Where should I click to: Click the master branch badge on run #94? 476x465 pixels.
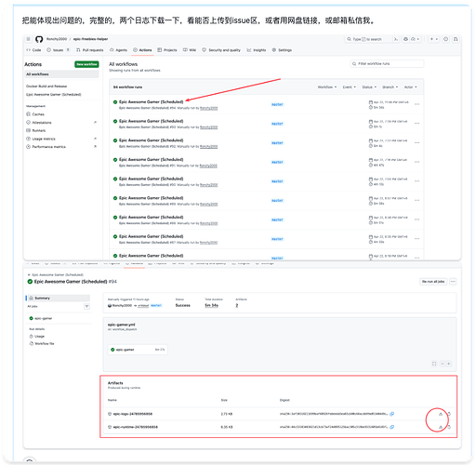[x=277, y=104]
